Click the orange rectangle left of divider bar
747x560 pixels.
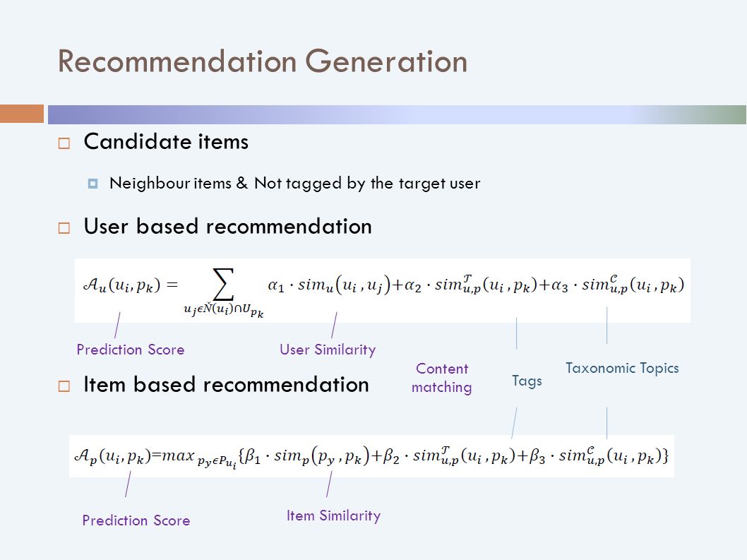(22, 114)
